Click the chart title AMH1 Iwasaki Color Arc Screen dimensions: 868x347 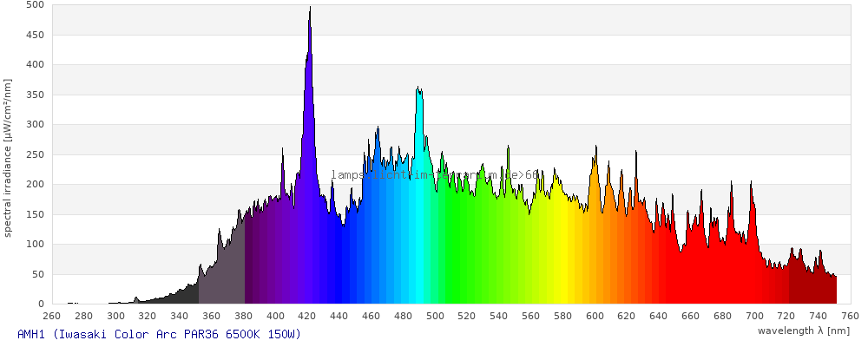(x=159, y=334)
